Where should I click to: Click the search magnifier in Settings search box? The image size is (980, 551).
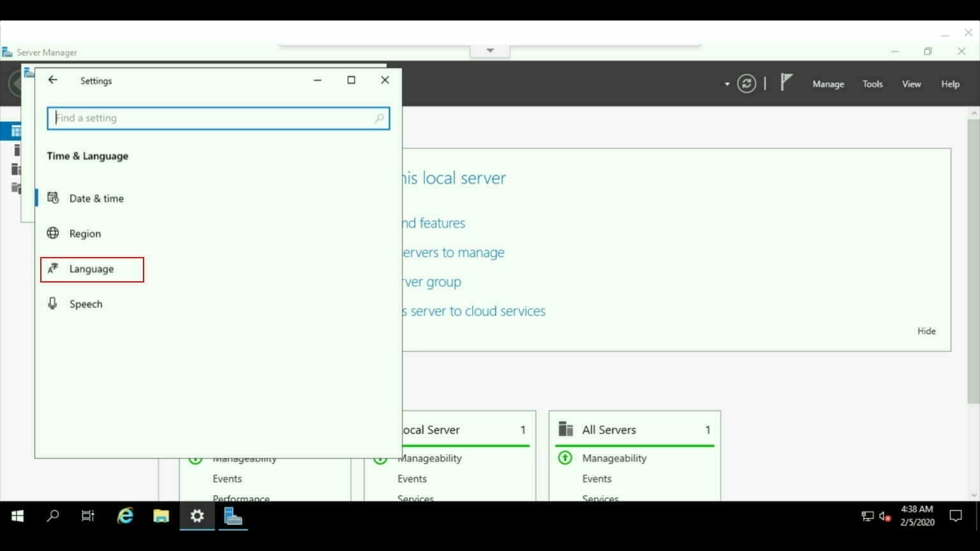point(379,118)
